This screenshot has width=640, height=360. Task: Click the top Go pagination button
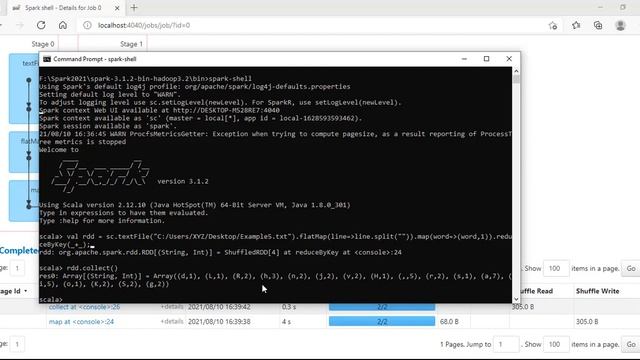[x=631, y=268]
